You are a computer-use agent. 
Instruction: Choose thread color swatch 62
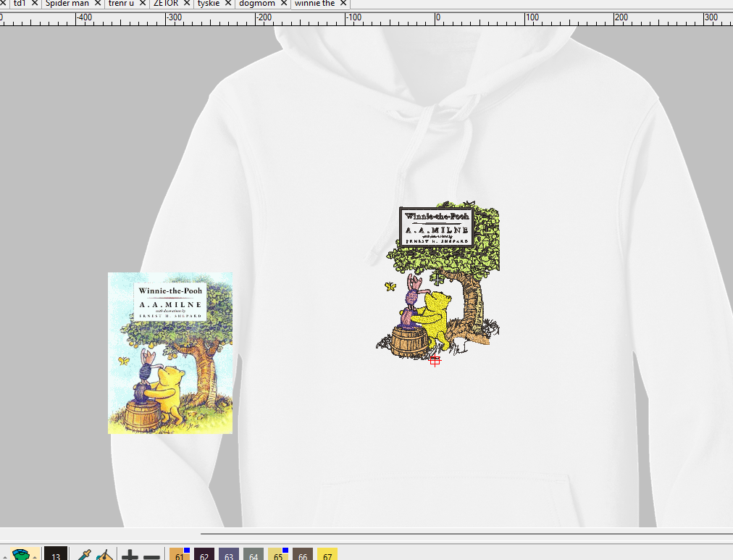click(x=204, y=554)
